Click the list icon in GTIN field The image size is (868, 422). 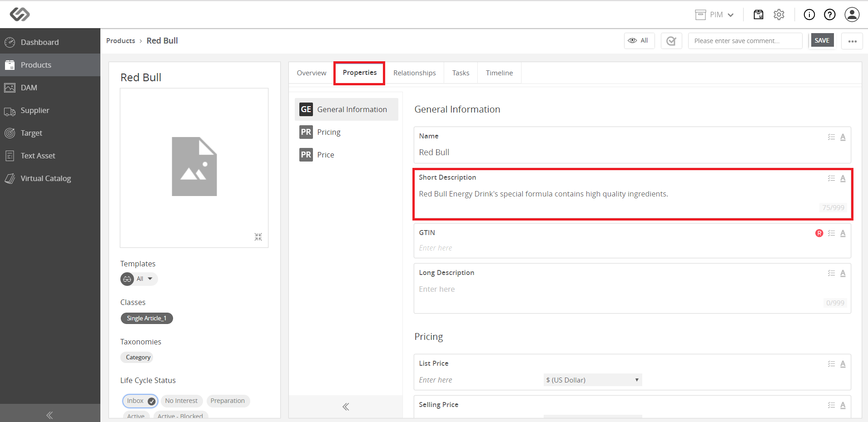(831, 233)
